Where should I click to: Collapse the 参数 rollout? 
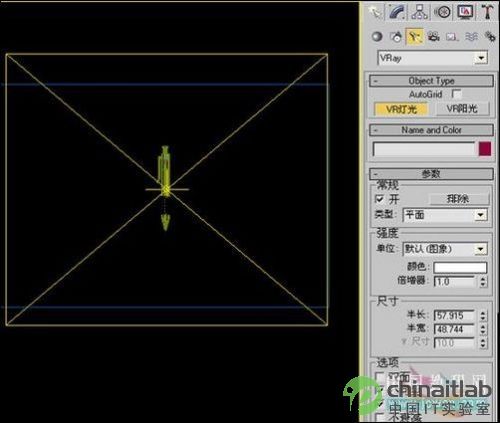point(431,174)
